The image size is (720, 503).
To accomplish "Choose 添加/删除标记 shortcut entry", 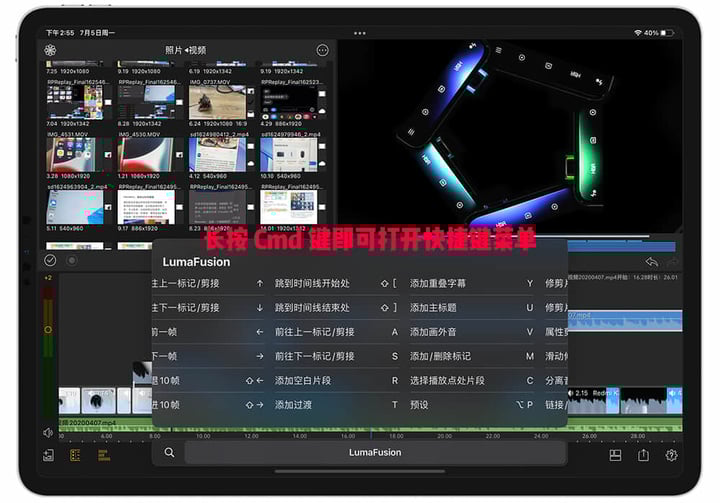I will tap(472, 356).
